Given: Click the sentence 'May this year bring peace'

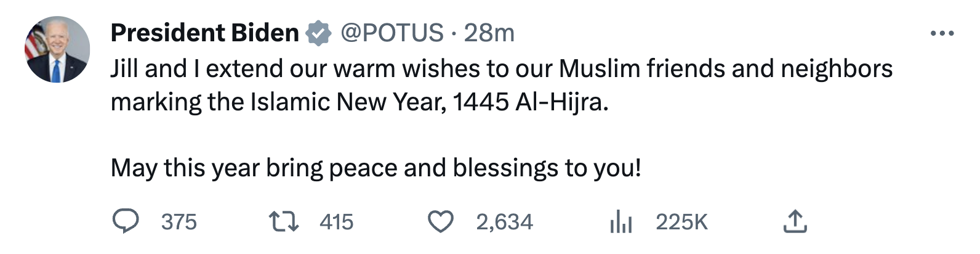Looking at the screenshot, I should click(x=376, y=168).
